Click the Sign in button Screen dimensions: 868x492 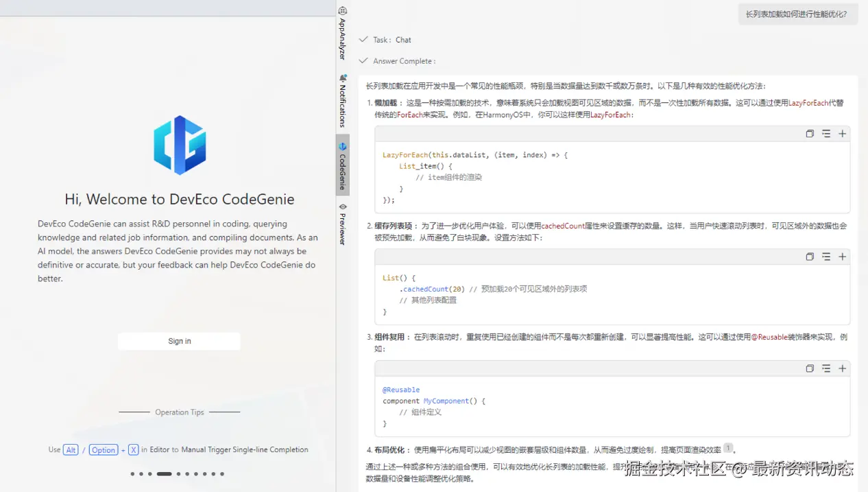click(179, 341)
